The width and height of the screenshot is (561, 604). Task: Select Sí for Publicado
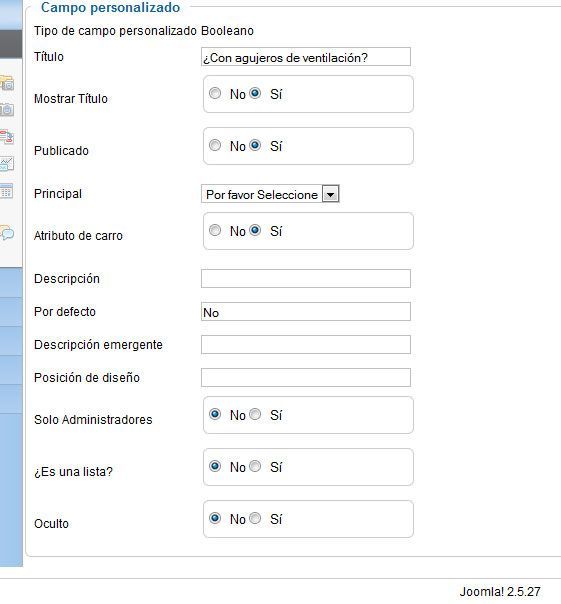(x=255, y=145)
